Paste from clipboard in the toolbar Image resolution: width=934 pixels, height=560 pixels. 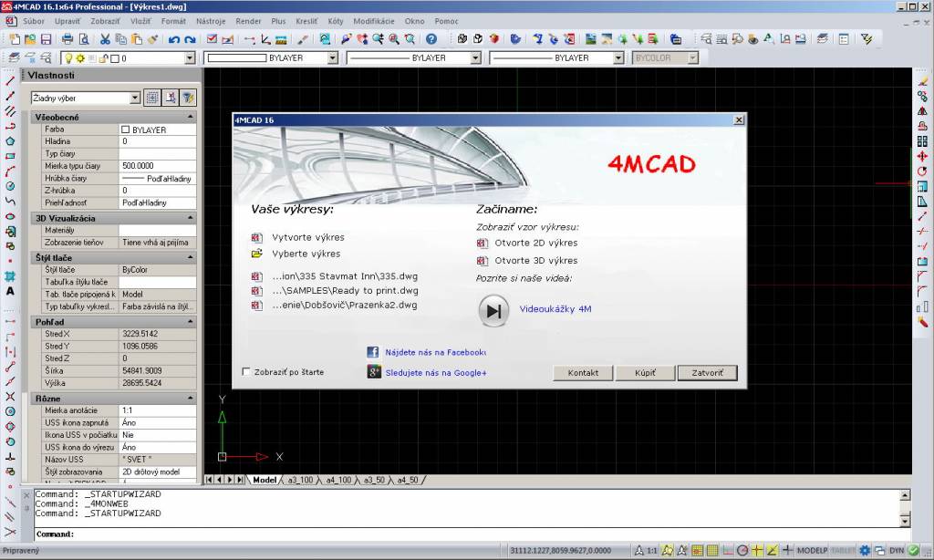(137, 39)
